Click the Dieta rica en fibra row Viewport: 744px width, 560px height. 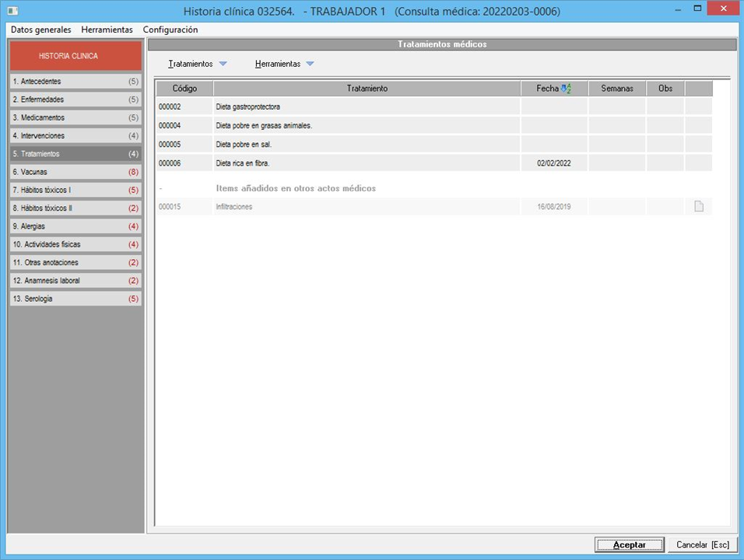pos(366,163)
